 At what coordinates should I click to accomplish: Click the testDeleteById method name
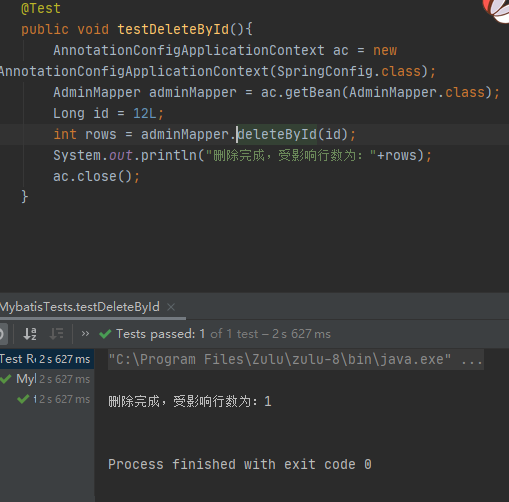point(173,29)
